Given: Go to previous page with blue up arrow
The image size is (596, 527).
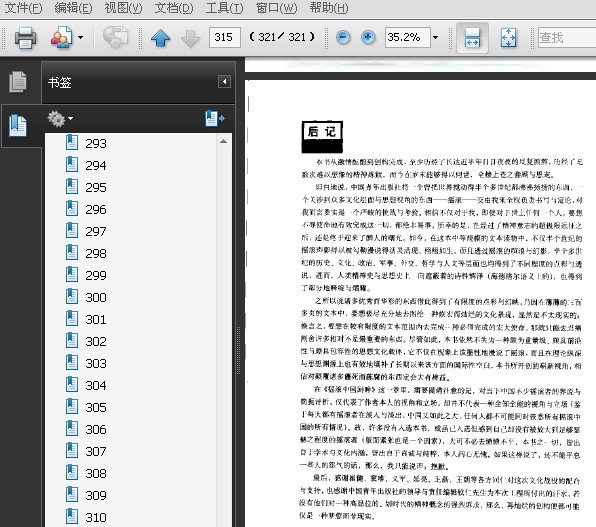Looking at the screenshot, I should (160, 38).
